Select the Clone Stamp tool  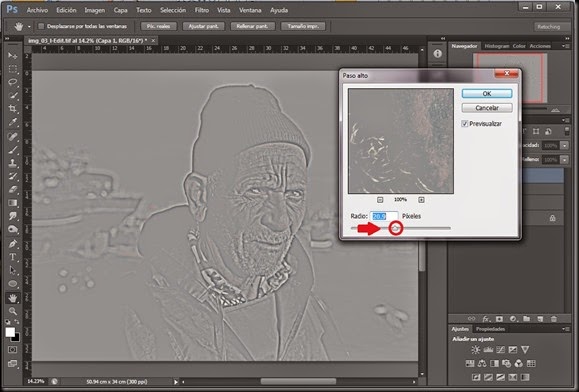click(13, 163)
